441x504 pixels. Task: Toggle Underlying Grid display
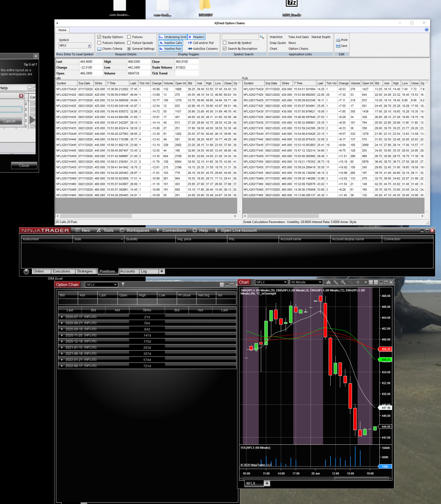tap(172, 37)
